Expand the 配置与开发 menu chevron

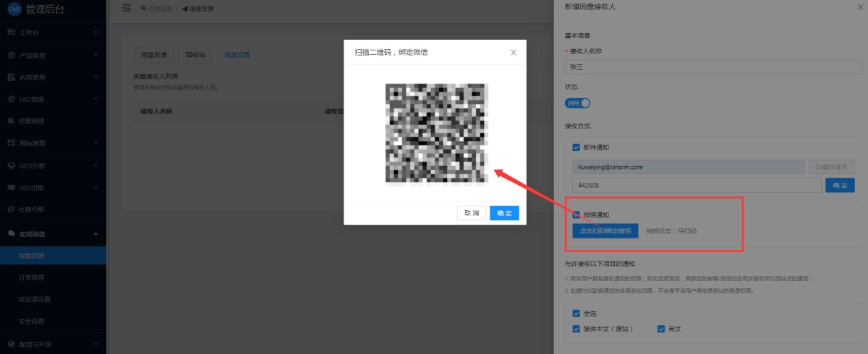96,344
